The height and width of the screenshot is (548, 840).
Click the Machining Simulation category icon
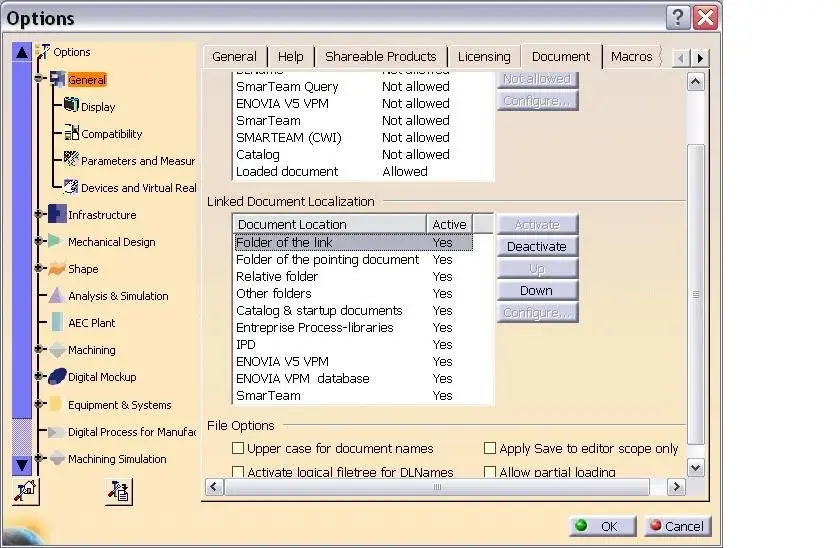[x=57, y=459]
